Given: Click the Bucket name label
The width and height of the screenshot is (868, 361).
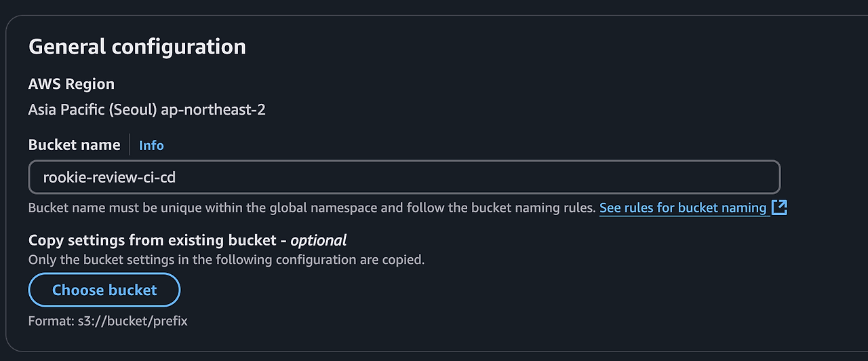Looking at the screenshot, I should pos(75,145).
